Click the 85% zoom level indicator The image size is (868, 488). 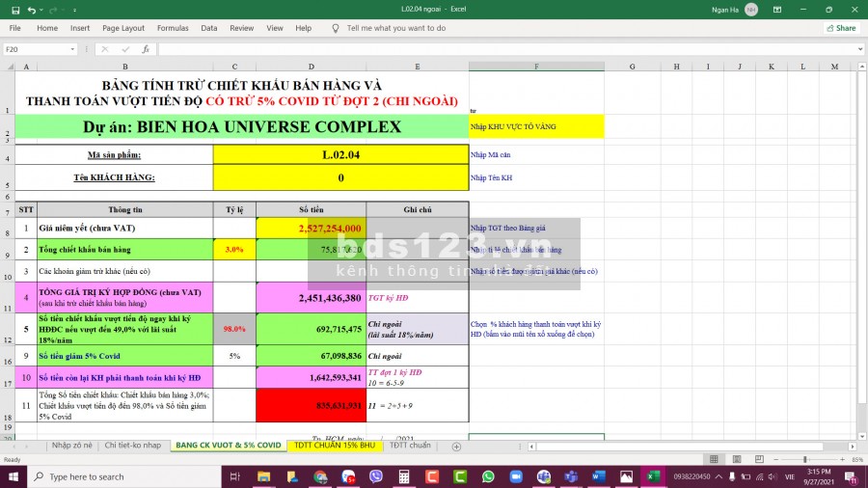857,459
